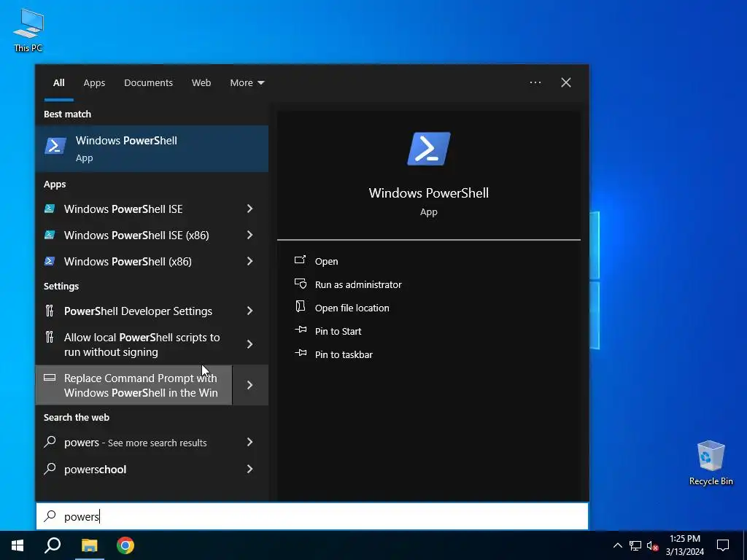Click the settings icon beside Allow local PowerShell scripts
Image resolution: width=747 pixels, height=560 pixels.
50,337
